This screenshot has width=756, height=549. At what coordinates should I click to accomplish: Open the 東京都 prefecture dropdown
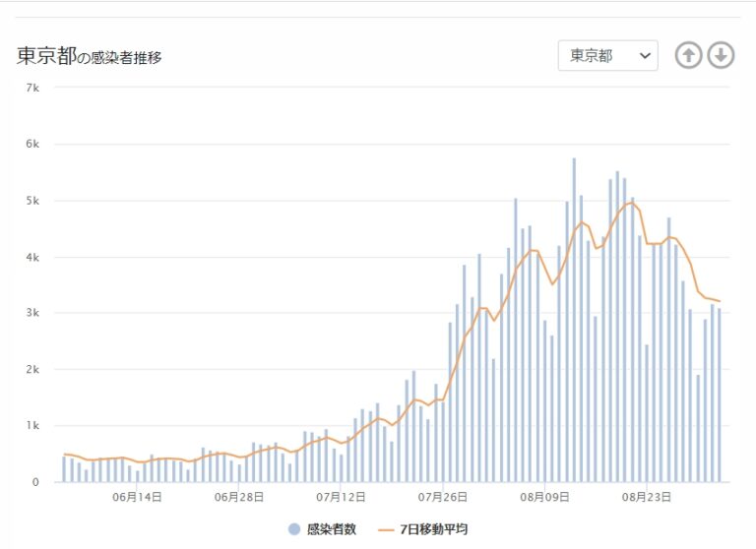click(x=606, y=56)
